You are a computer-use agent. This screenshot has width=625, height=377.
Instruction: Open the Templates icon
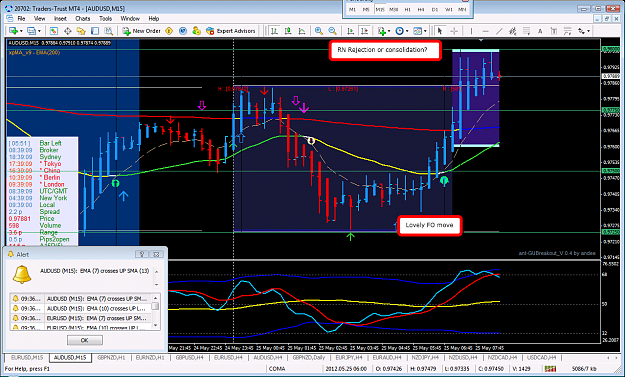417,31
